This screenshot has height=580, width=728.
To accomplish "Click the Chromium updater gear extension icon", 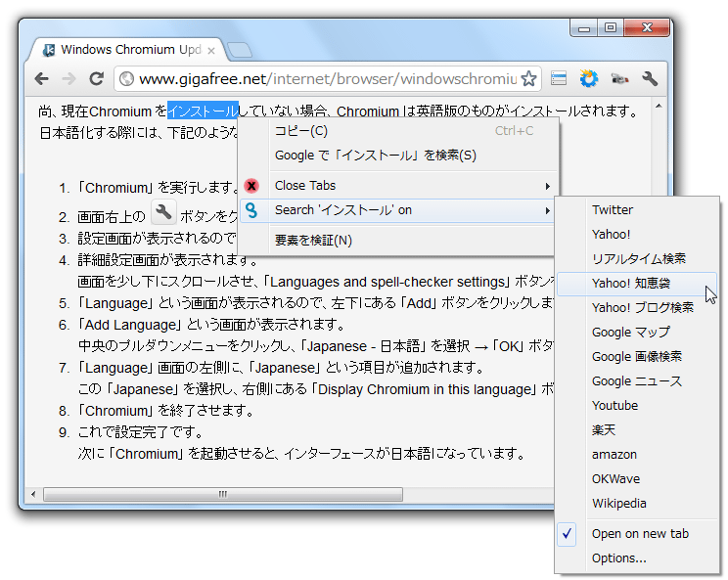I will point(588,78).
